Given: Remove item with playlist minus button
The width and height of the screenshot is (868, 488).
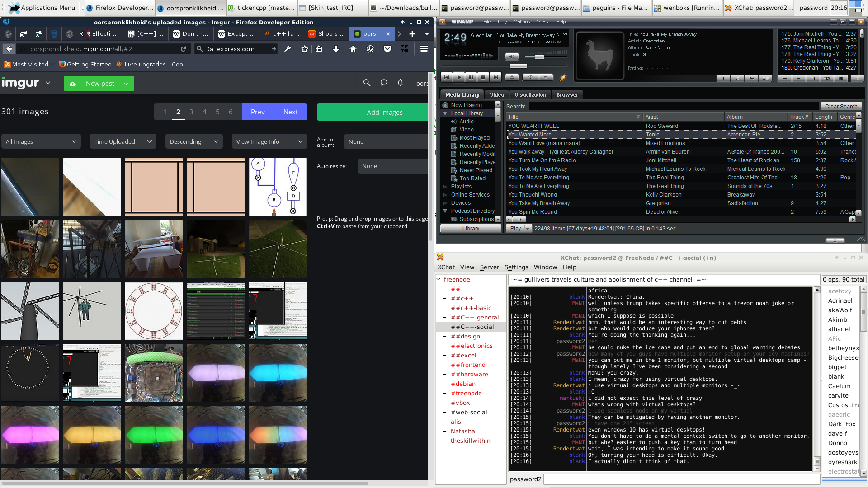Looking at the screenshot, I should click(x=799, y=78).
